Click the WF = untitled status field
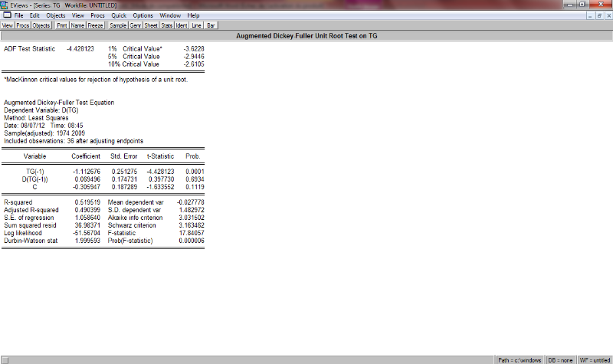Viewport: 613px width, 364px height. point(595,360)
